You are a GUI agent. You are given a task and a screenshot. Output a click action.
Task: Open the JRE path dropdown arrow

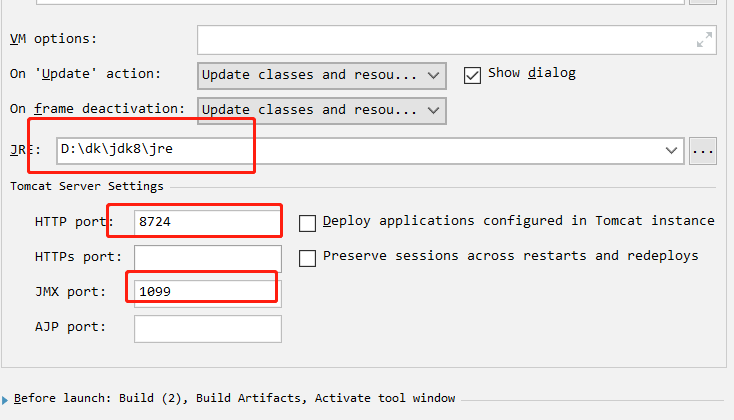(x=673, y=151)
